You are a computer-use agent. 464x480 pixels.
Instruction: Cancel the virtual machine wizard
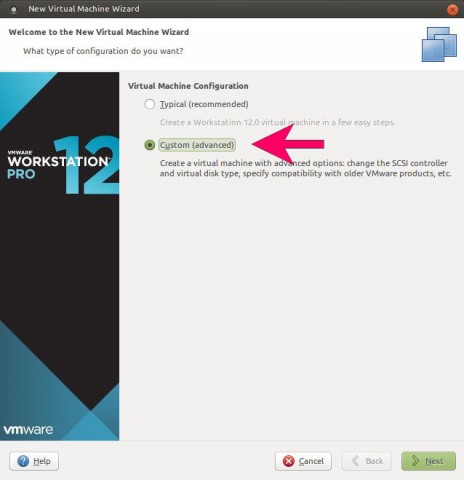click(303, 461)
